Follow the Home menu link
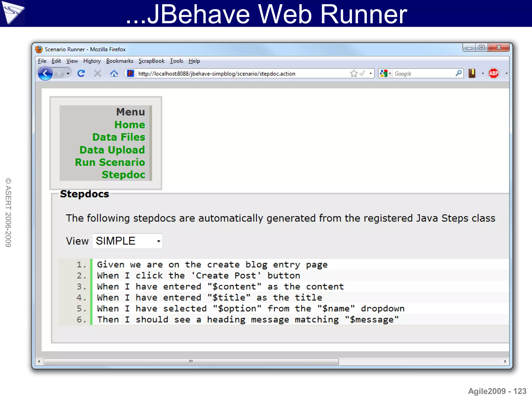 (130, 125)
